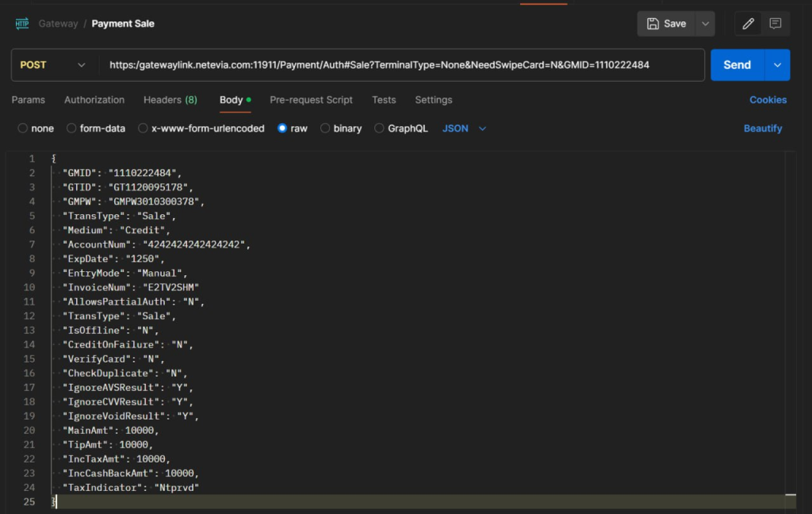Click Send to submit the request
812x514 pixels.
pyautogui.click(x=737, y=65)
